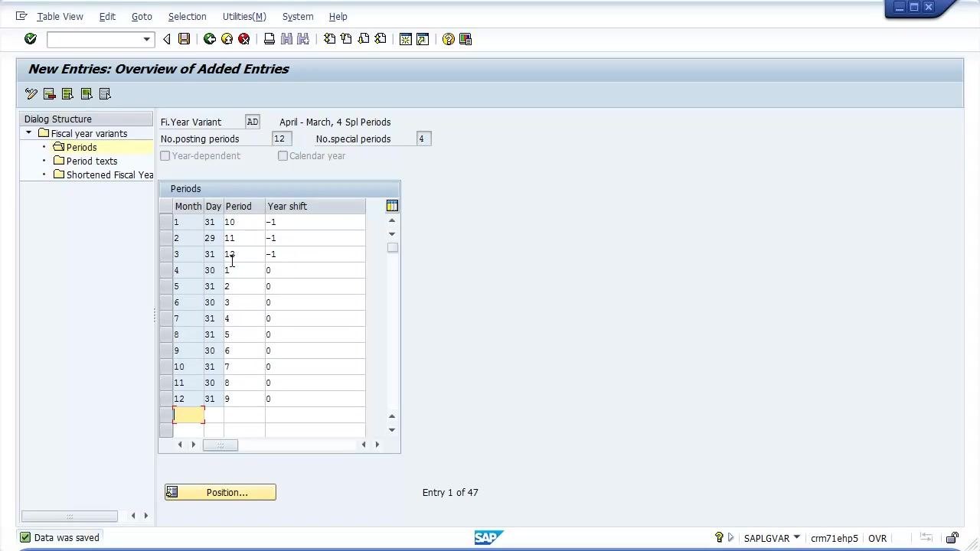Image resolution: width=980 pixels, height=551 pixels.
Task: Click the Periods table horizontal scrollbar thumb
Action: coord(220,445)
